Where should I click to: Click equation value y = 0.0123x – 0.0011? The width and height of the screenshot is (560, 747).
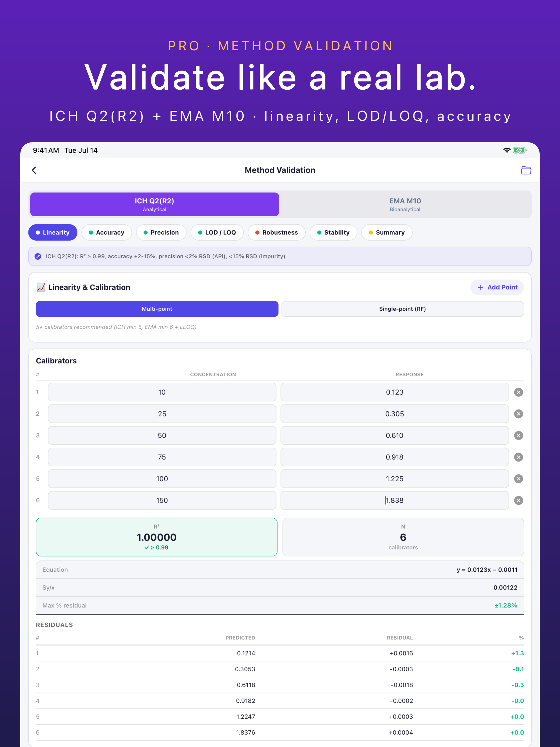487,570
